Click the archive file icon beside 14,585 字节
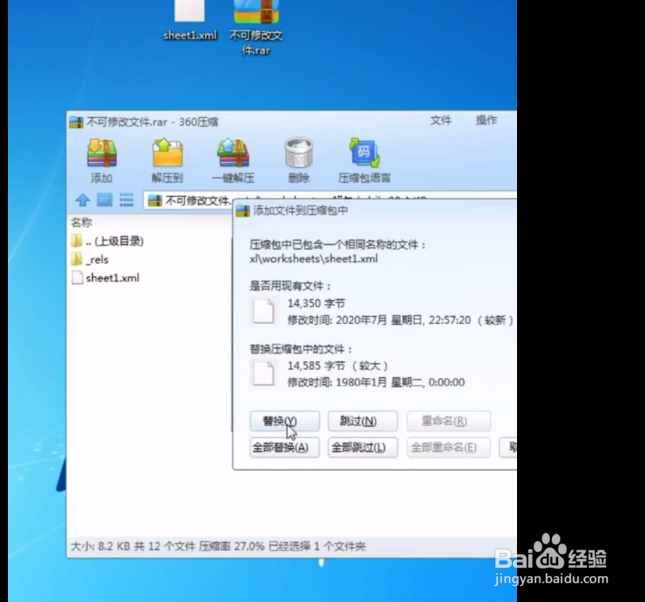This screenshot has width=645, height=602. pyautogui.click(x=264, y=373)
